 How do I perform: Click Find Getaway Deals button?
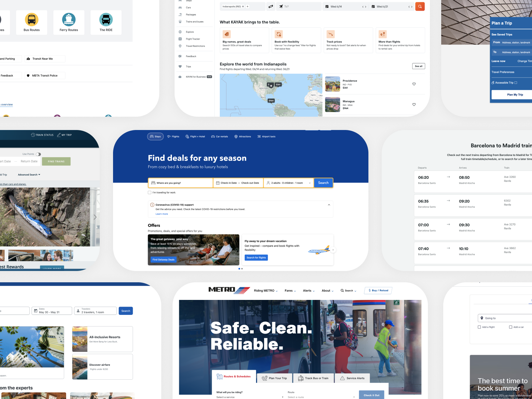click(x=164, y=260)
